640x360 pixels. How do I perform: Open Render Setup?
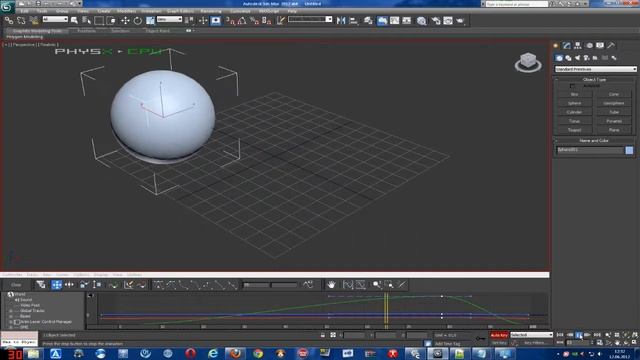click(x=436, y=20)
